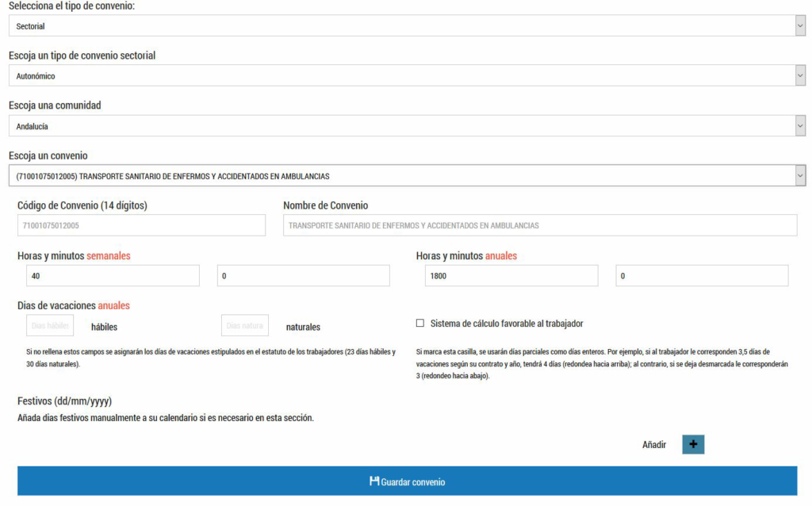Screen dimensions: 812x506
Task: Open the Escoja un convenio dropdown
Action: click(407, 175)
